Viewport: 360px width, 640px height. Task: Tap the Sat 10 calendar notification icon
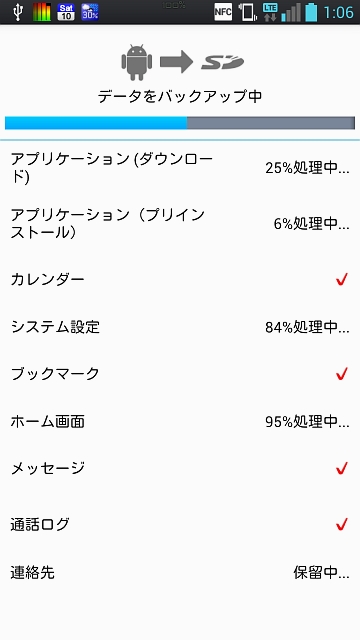66,12
